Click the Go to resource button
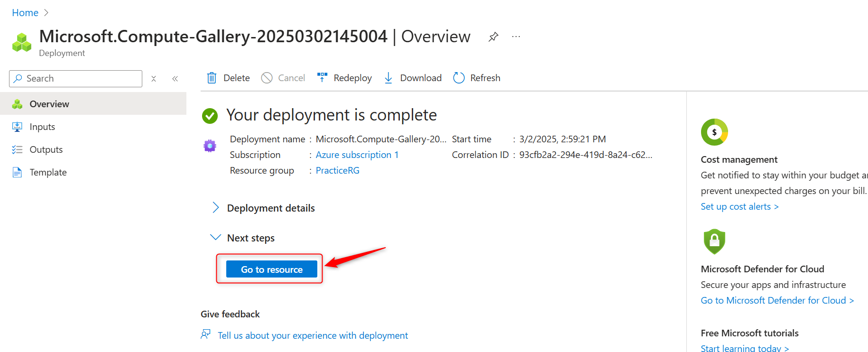This screenshot has width=868, height=352. pyautogui.click(x=272, y=269)
